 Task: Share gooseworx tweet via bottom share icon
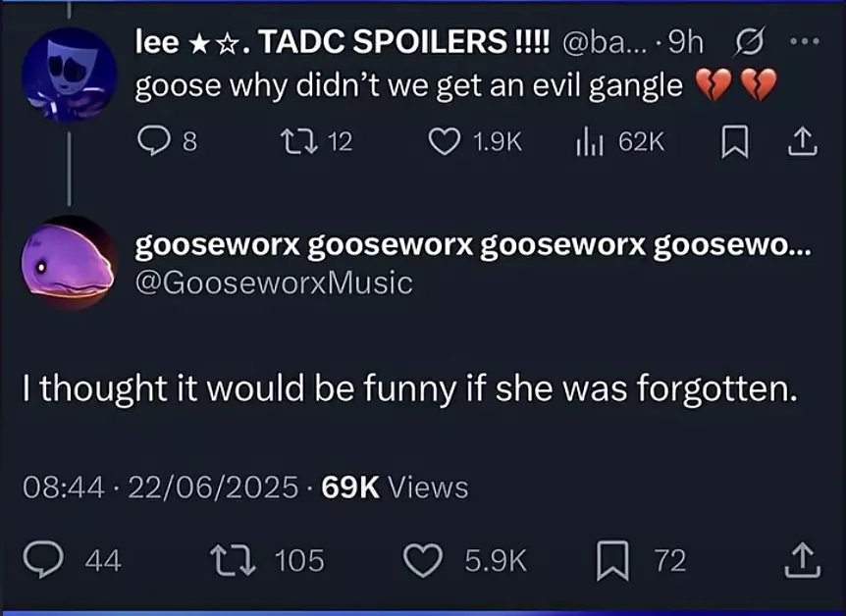pyautogui.click(x=802, y=560)
